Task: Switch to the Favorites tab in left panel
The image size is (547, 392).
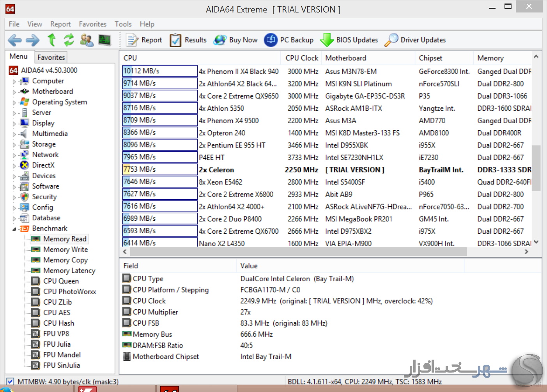Action: (51, 57)
